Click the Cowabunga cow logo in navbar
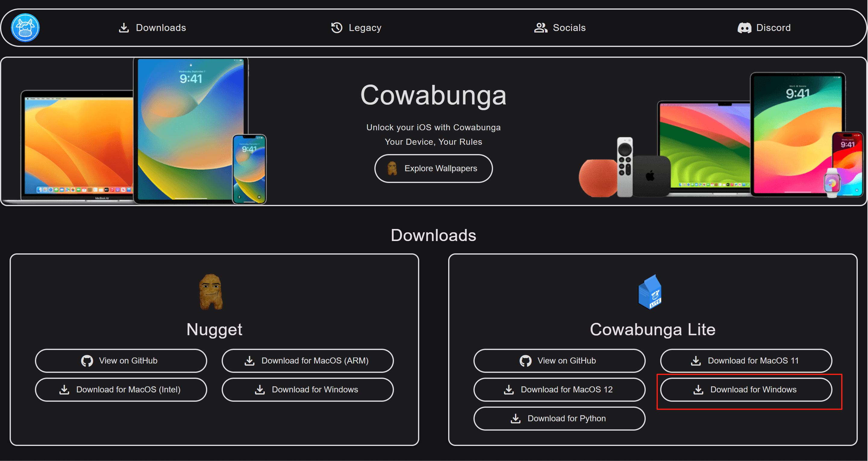The height and width of the screenshot is (461, 868). click(x=25, y=28)
